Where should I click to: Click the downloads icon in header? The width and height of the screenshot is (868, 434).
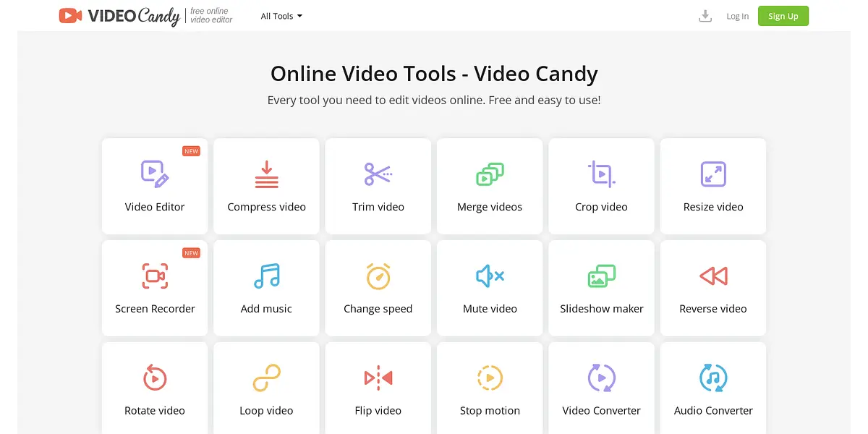click(x=705, y=16)
